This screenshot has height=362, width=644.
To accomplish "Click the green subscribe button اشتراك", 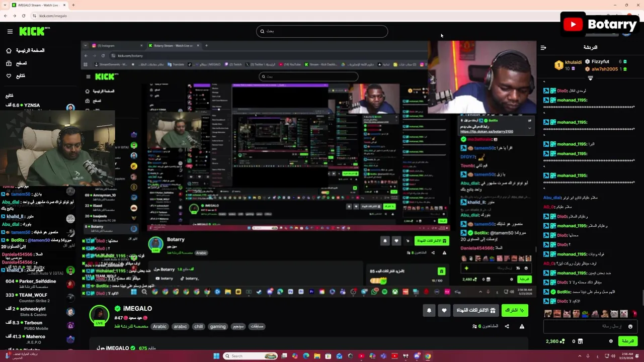I will 515,311.
